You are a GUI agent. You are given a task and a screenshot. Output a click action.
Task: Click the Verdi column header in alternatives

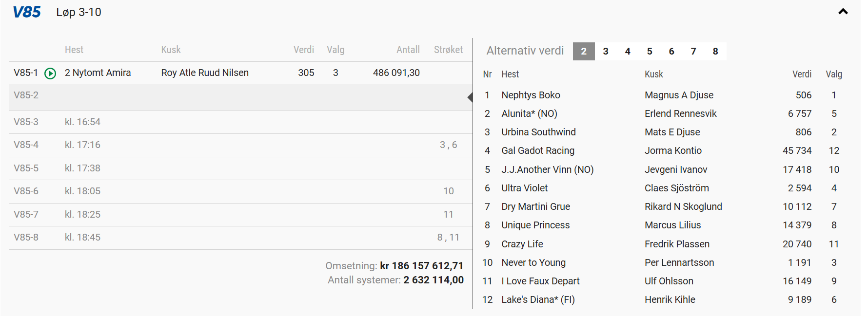(802, 74)
